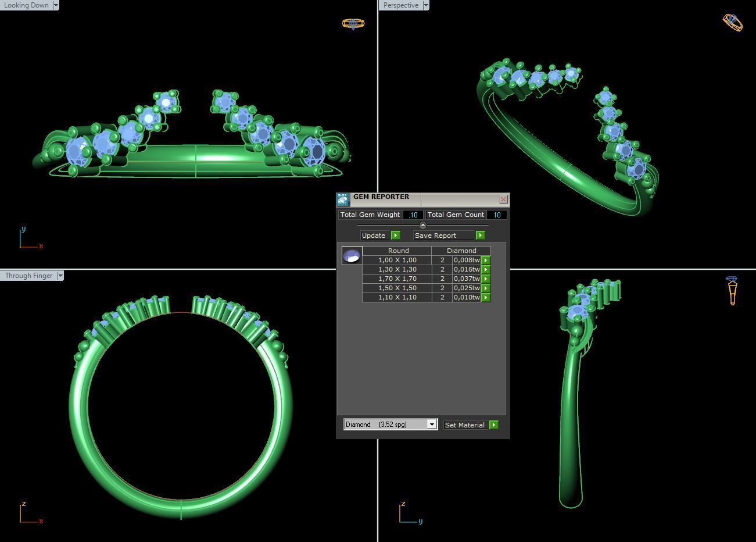Click the Update button
The height and width of the screenshot is (542, 756).
point(374,236)
